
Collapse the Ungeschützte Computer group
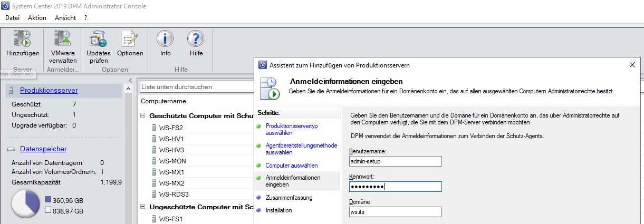(x=142, y=206)
